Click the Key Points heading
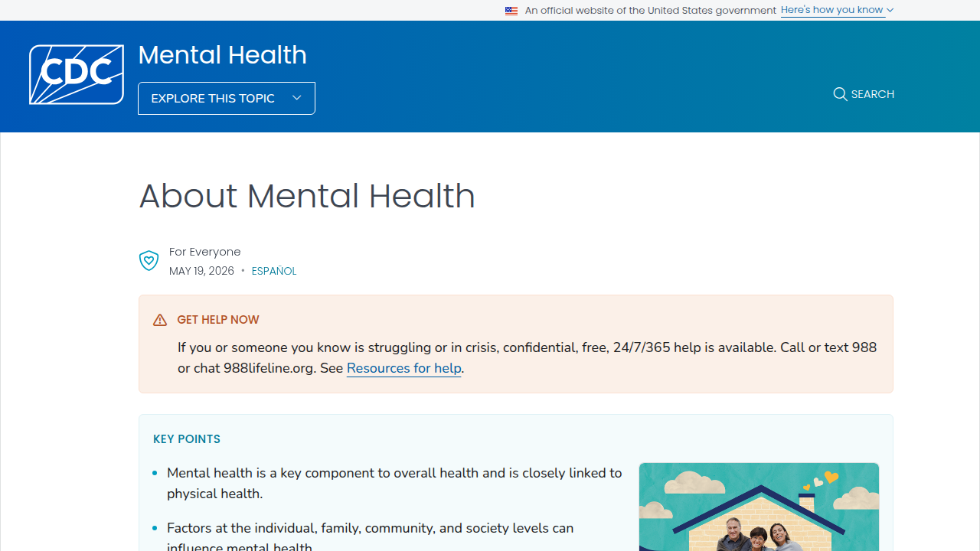 [187, 439]
